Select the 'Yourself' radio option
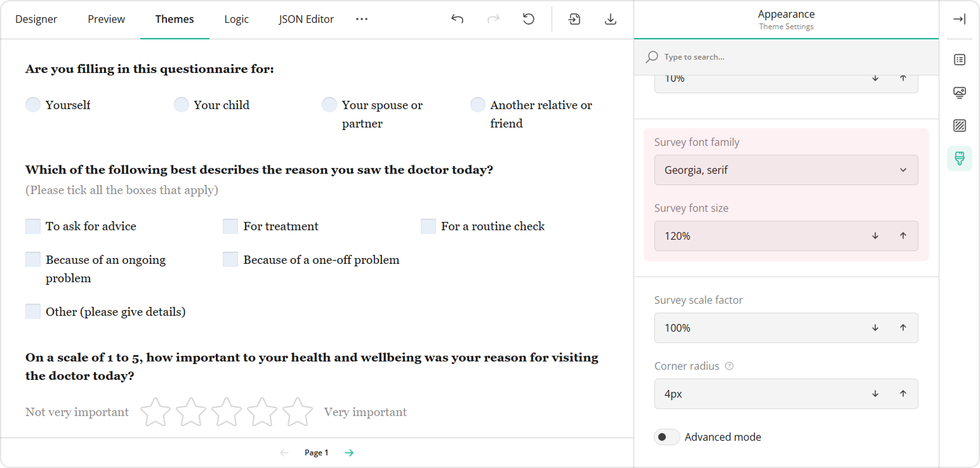The width and height of the screenshot is (980, 468). (x=32, y=104)
